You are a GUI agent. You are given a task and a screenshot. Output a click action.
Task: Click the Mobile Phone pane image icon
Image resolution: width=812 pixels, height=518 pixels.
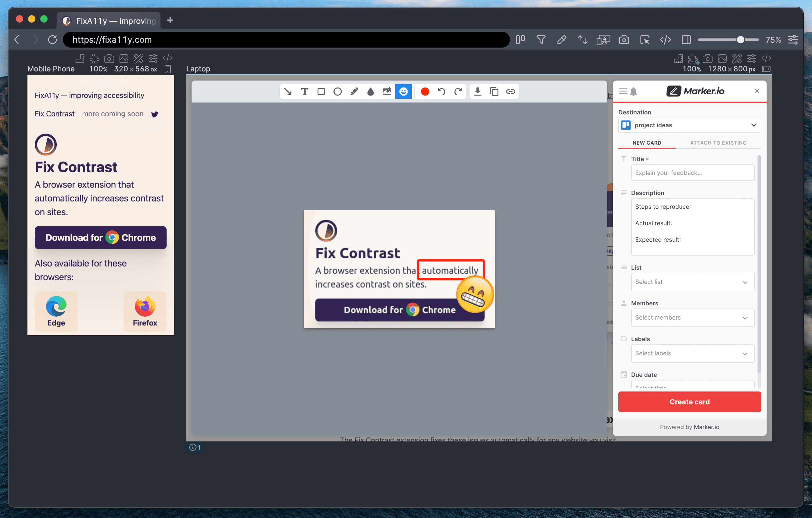point(124,59)
